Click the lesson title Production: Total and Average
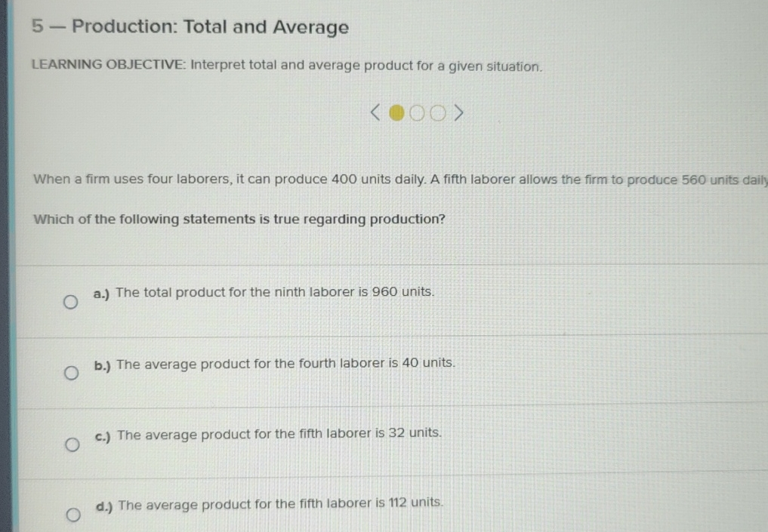Viewport: 768px width, 532px height. [x=190, y=27]
